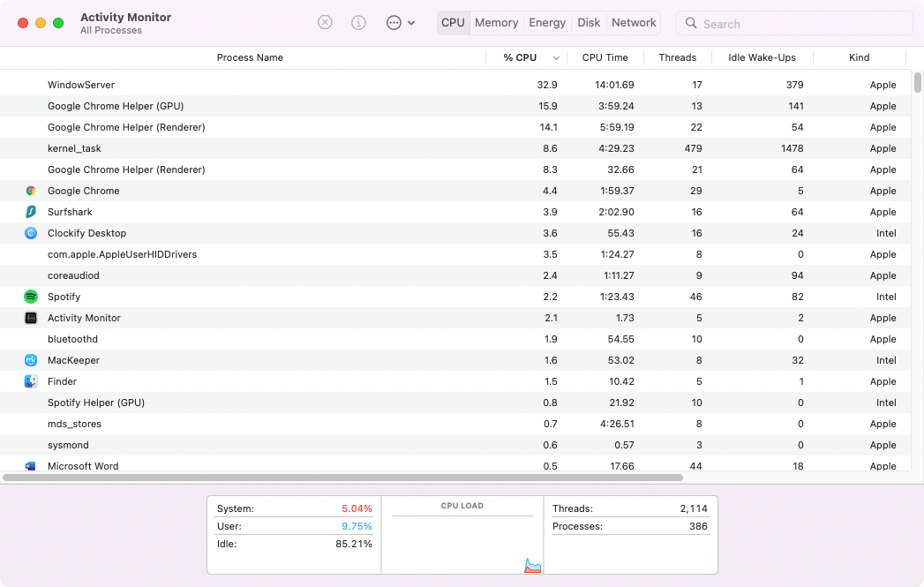Switch to the Memory tab

(496, 22)
